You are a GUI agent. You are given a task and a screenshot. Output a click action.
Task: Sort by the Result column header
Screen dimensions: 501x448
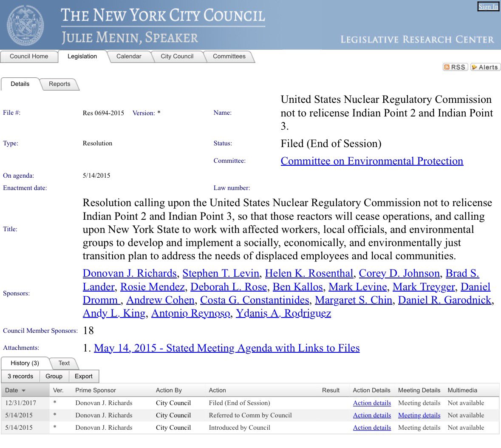point(331,391)
